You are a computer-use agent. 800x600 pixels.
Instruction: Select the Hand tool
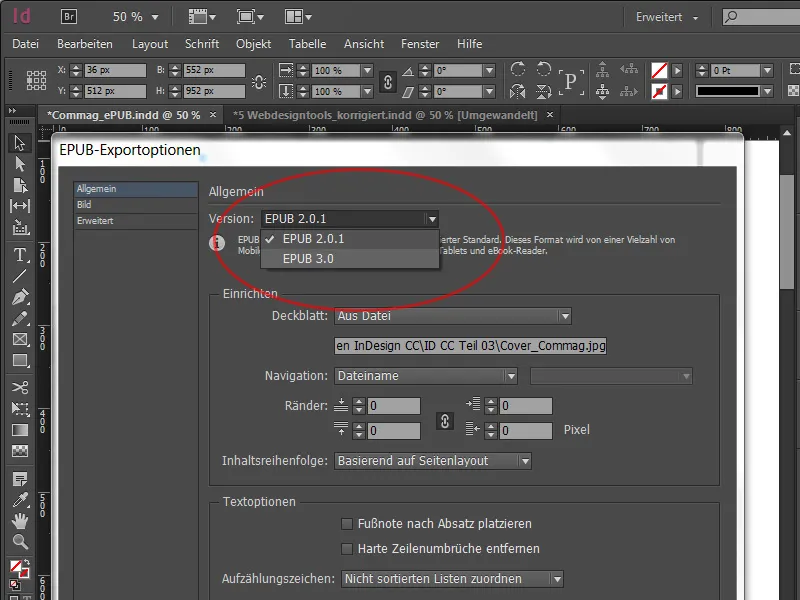tap(19, 521)
